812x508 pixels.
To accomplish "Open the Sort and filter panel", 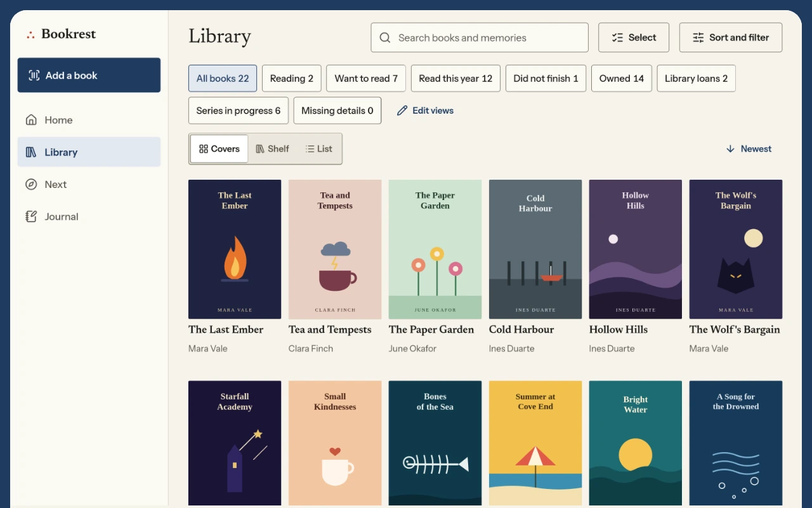I will (x=731, y=37).
